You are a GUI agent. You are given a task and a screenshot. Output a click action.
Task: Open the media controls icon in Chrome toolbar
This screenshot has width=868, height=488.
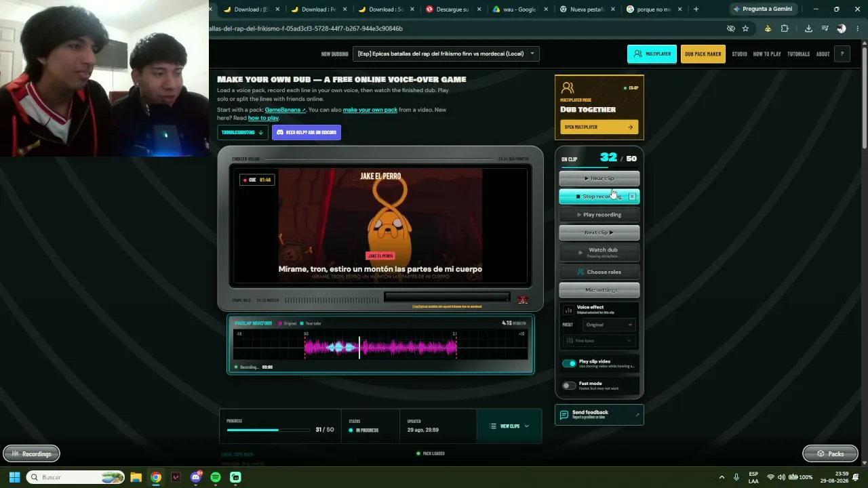(825, 28)
